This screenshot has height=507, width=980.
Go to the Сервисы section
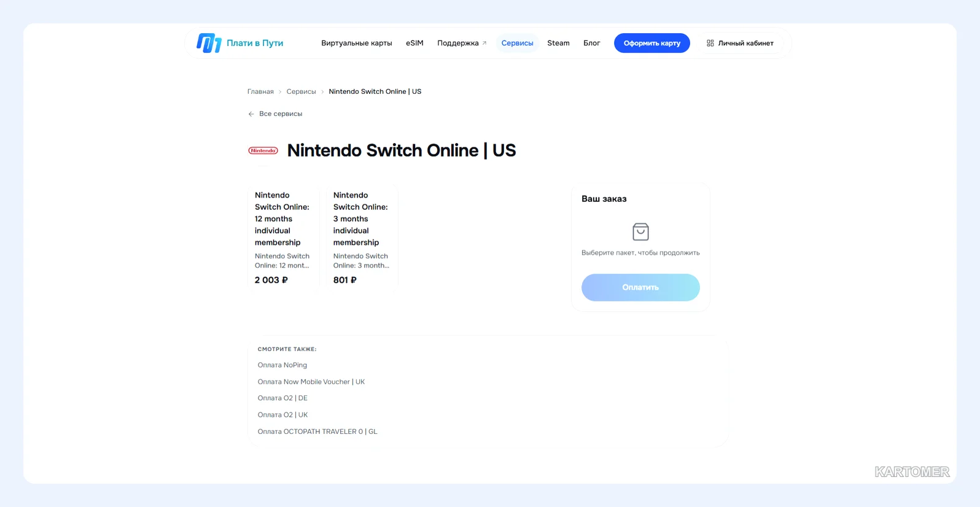517,43
